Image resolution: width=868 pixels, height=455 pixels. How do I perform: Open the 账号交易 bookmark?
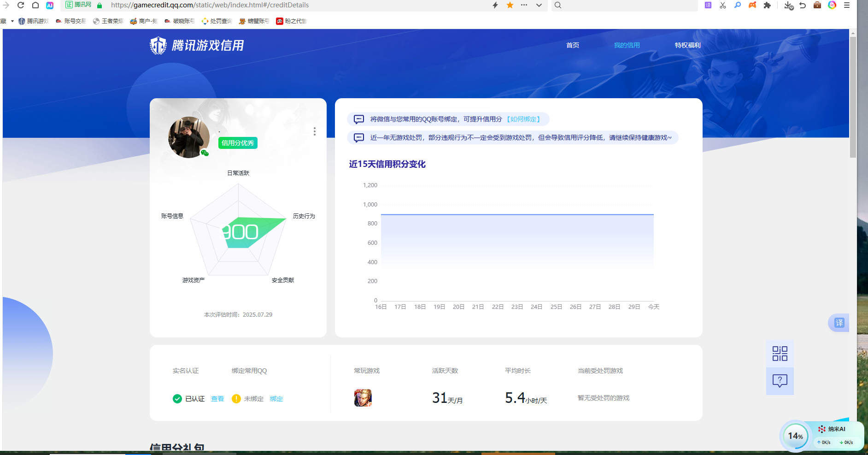70,21
